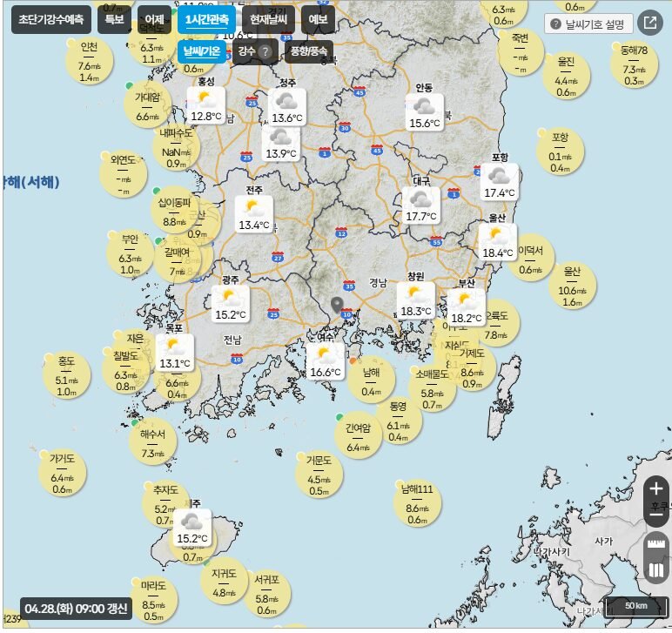
Task: Toggle the 날씨/기온 layer
Action: click(202, 51)
